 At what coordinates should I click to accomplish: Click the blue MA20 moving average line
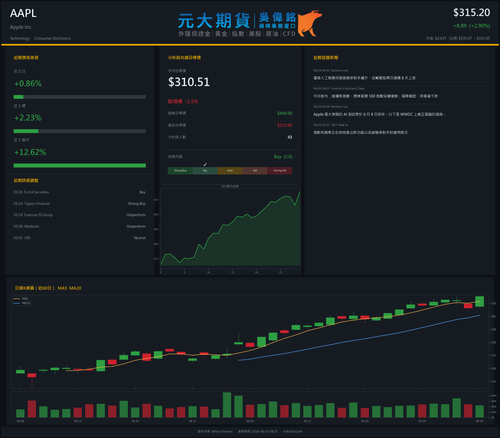click(x=359, y=340)
